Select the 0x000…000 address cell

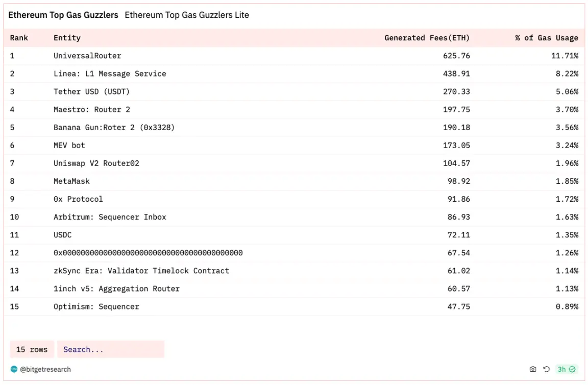tap(148, 253)
